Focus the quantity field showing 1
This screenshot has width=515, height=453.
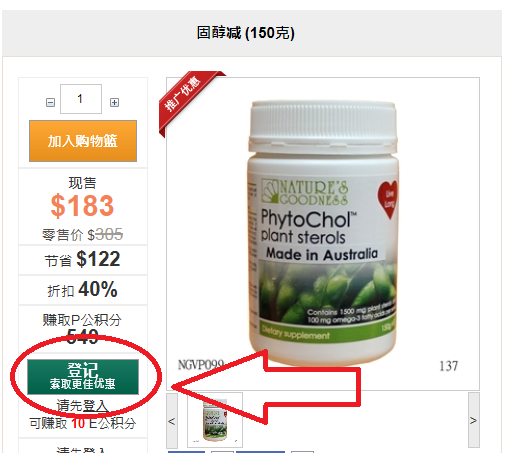tap(81, 99)
